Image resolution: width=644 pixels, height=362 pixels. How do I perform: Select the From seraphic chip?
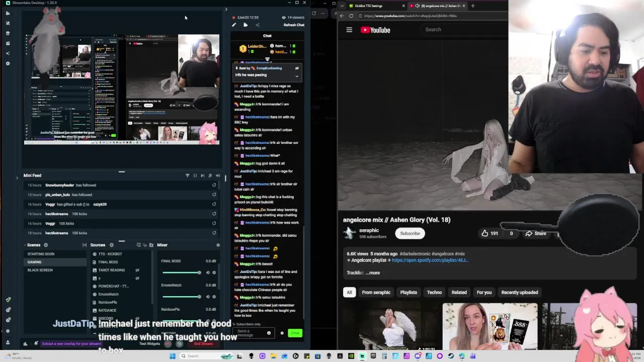click(x=376, y=292)
